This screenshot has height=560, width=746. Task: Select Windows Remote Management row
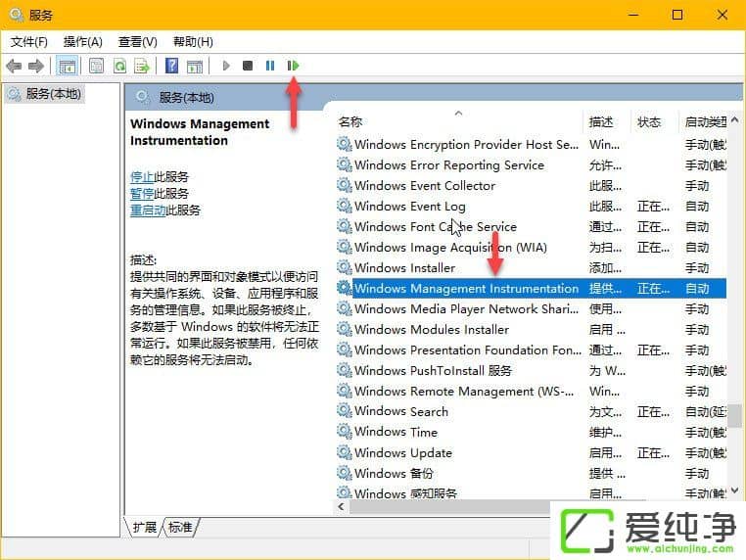532,391
